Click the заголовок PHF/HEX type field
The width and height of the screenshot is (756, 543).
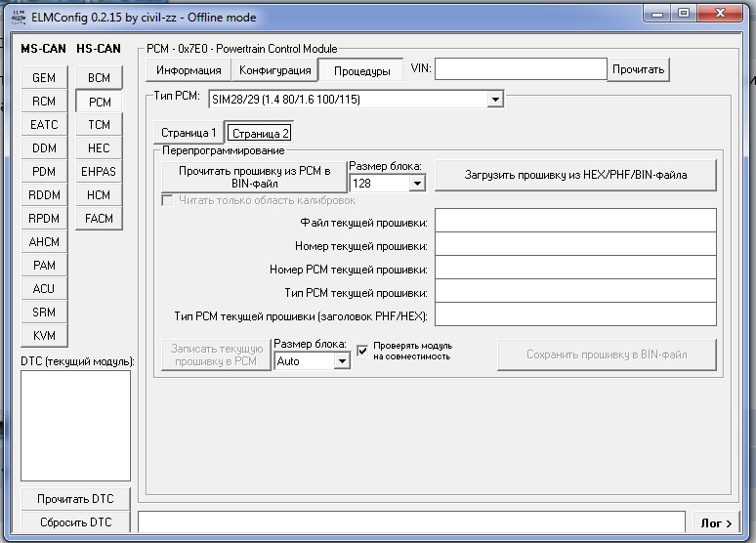[x=575, y=313]
